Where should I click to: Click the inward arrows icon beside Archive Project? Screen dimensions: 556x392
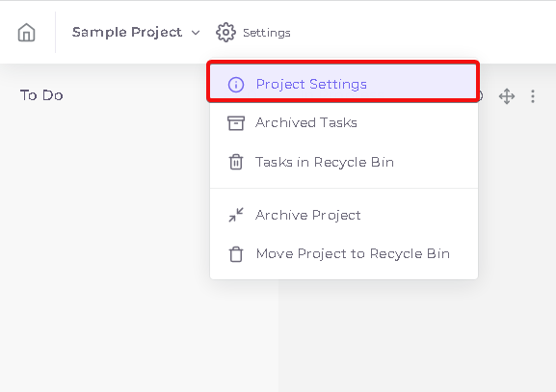pos(236,215)
